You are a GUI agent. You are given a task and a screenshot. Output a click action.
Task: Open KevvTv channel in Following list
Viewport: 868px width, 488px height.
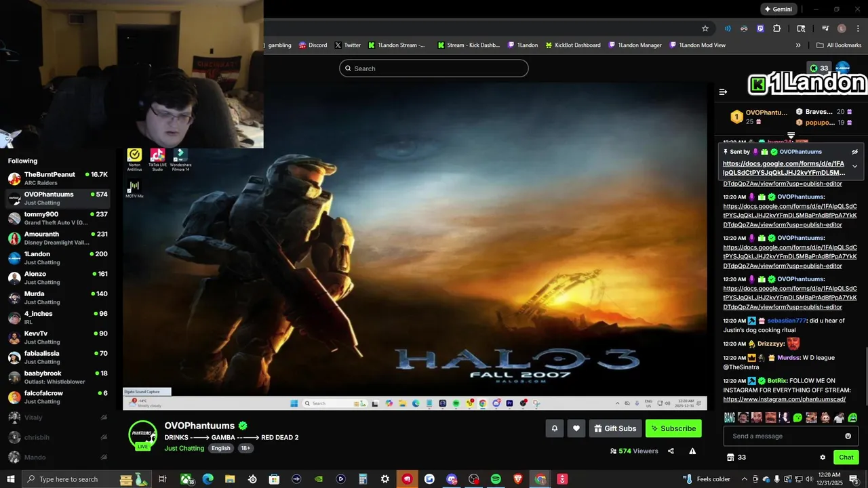click(x=58, y=338)
